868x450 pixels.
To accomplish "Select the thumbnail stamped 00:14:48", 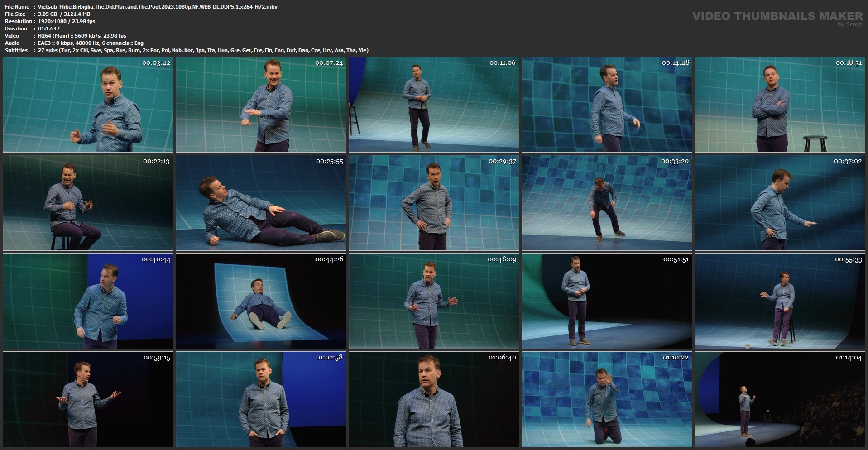I will coord(607,105).
